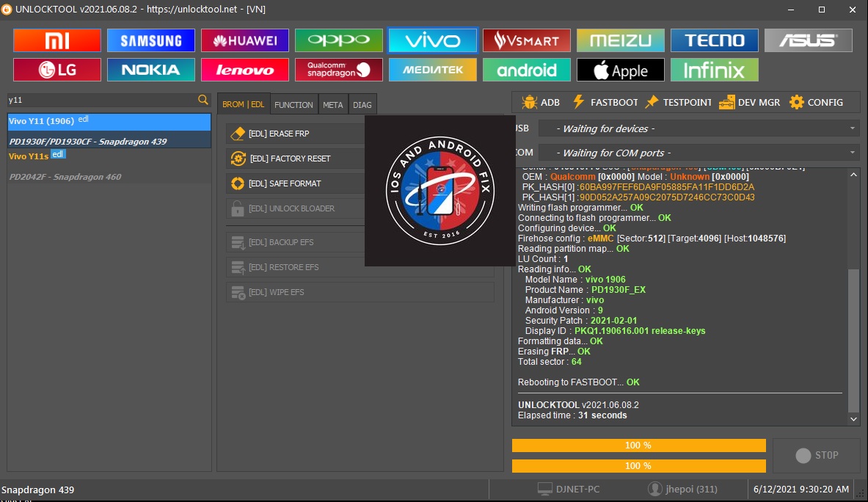Click the Display ID PKQ1.190616.001 log line

(615, 331)
